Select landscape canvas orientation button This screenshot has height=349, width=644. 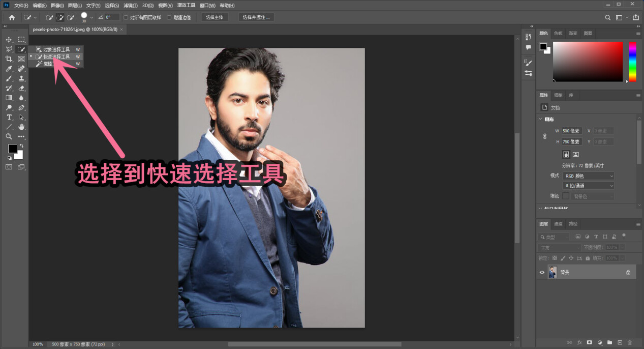pyautogui.click(x=576, y=154)
